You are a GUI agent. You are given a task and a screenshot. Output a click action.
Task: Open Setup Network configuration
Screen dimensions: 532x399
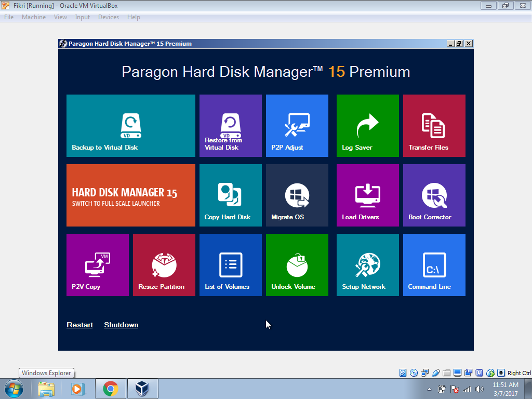click(367, 264)
